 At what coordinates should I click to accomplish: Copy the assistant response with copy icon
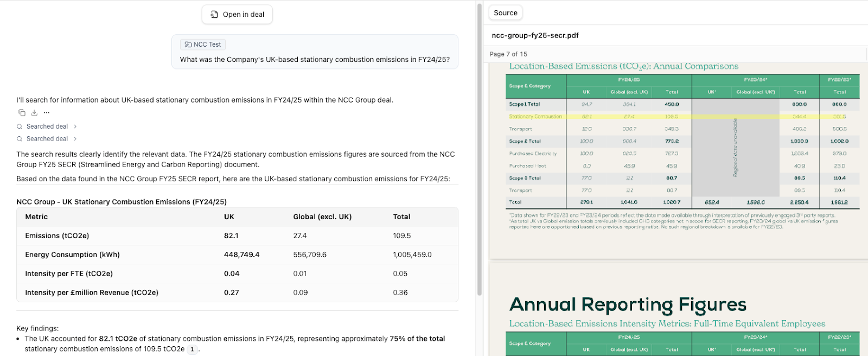(x=22, y=113)
